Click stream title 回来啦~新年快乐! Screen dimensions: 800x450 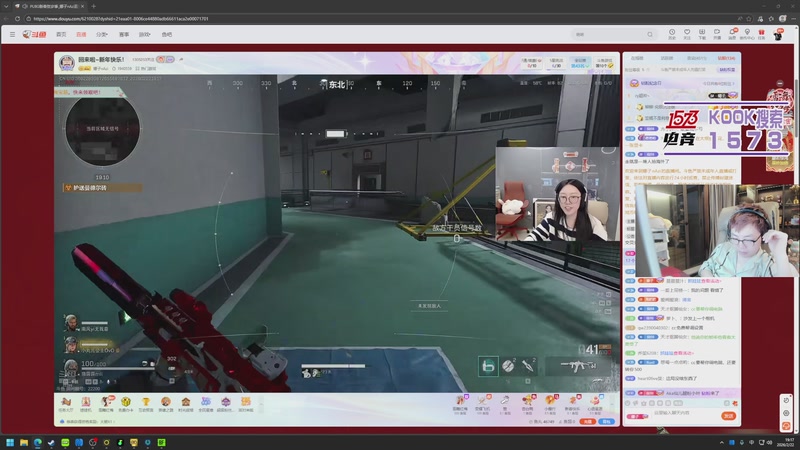click(x=101, y=60)
